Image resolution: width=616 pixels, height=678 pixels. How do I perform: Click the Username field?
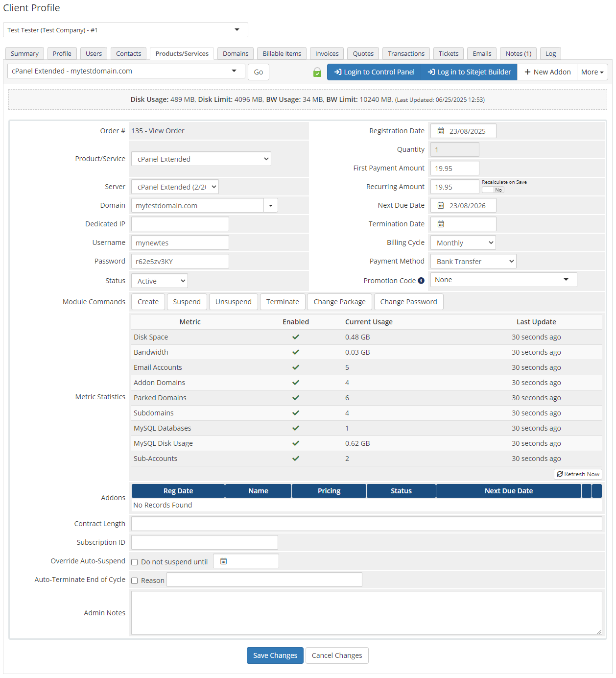click(x=180, y=243)
